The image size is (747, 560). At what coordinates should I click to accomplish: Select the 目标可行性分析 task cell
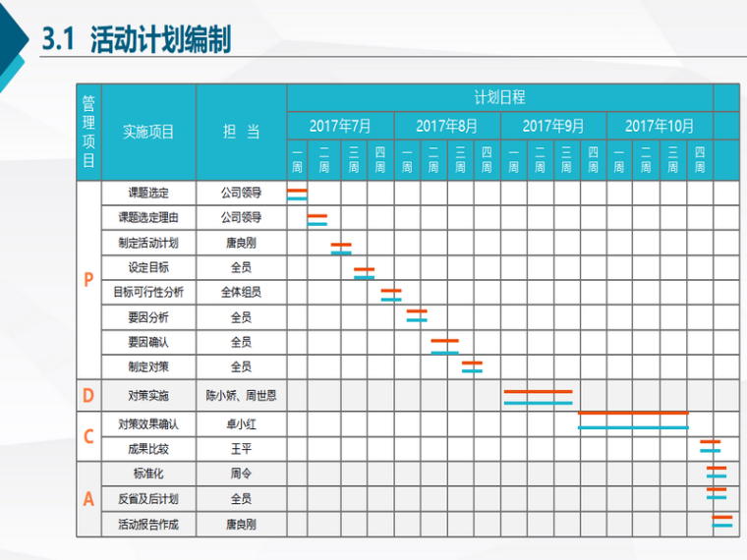coord(148,292)
